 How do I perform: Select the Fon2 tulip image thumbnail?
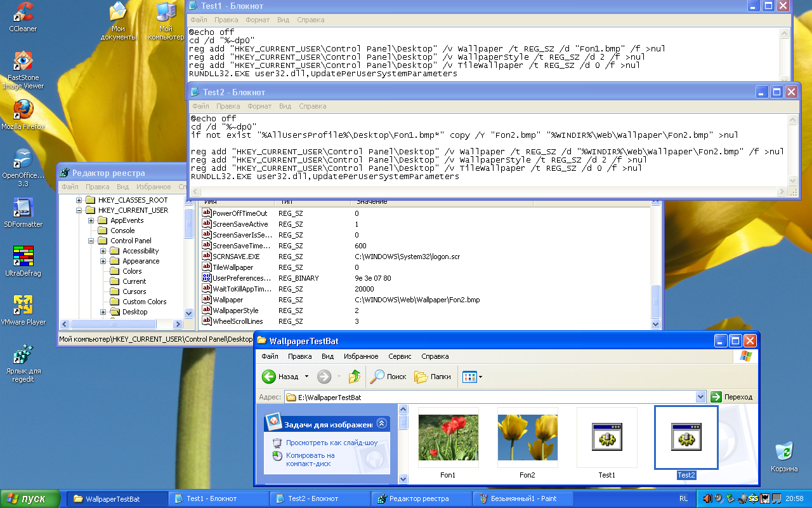click(527, 438)
